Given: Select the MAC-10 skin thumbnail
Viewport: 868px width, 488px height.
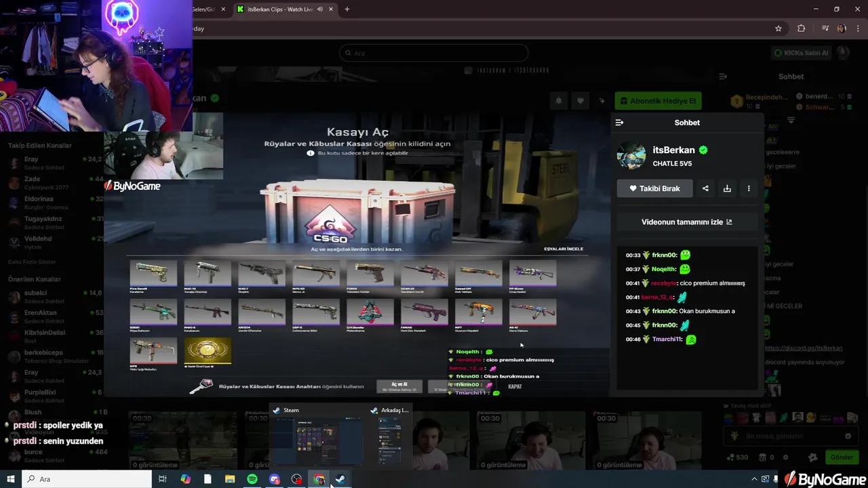Looking at the screenshot, I should 208,274.
